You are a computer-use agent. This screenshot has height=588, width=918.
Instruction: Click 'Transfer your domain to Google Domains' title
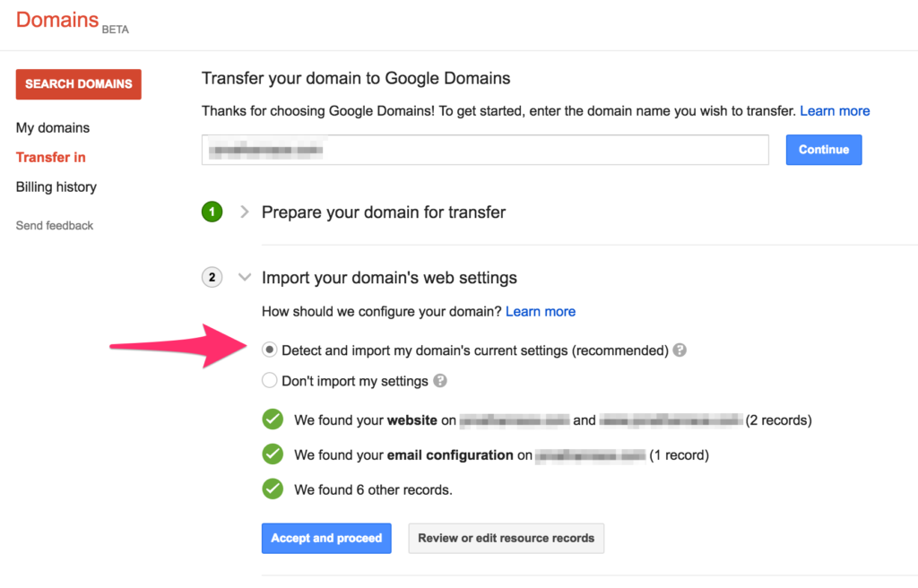[x=356, y=79]
